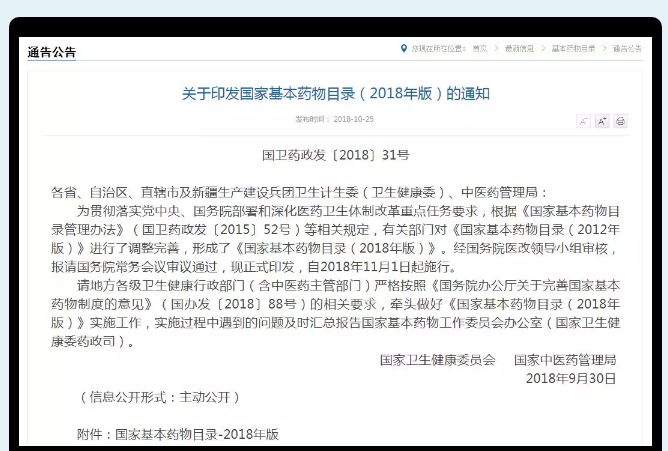
Task: Click the article title about 国家基本药物目录（2018年版）
Action: 335,93
